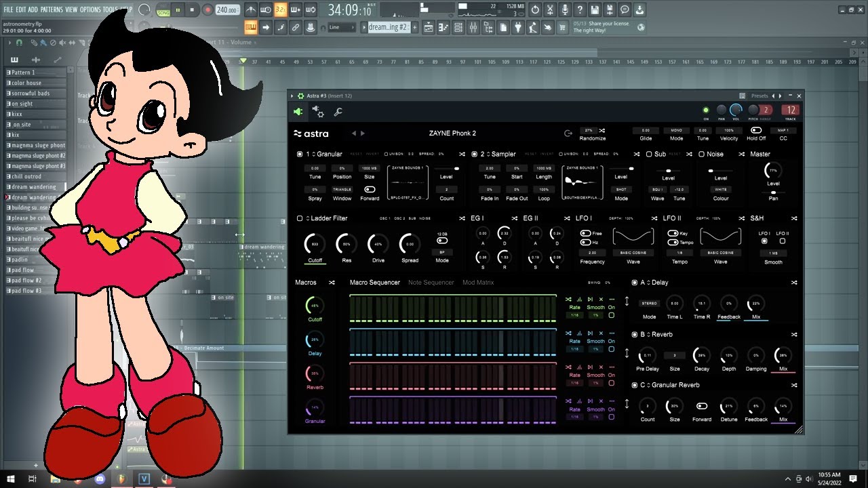Viewport: 868px width, 488px height.
Task: Load the previous Astra preset with the left arrow
Action: (354, 134)
